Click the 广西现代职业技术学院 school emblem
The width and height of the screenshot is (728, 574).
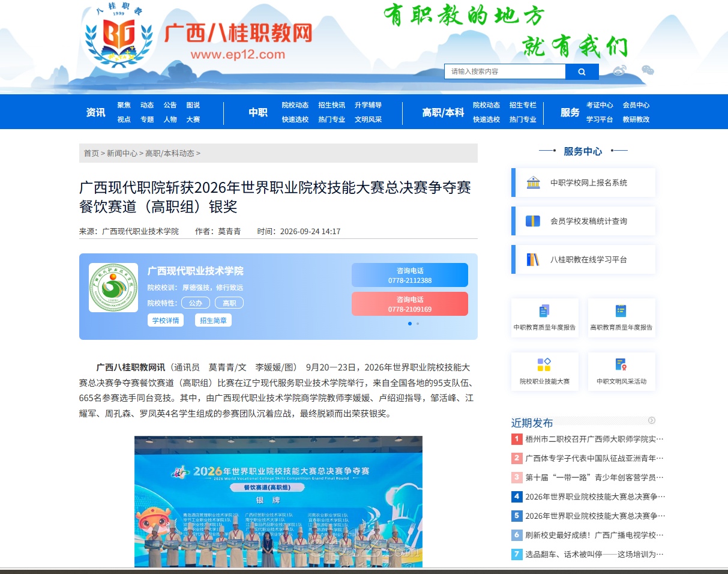(x=113, y=288)
